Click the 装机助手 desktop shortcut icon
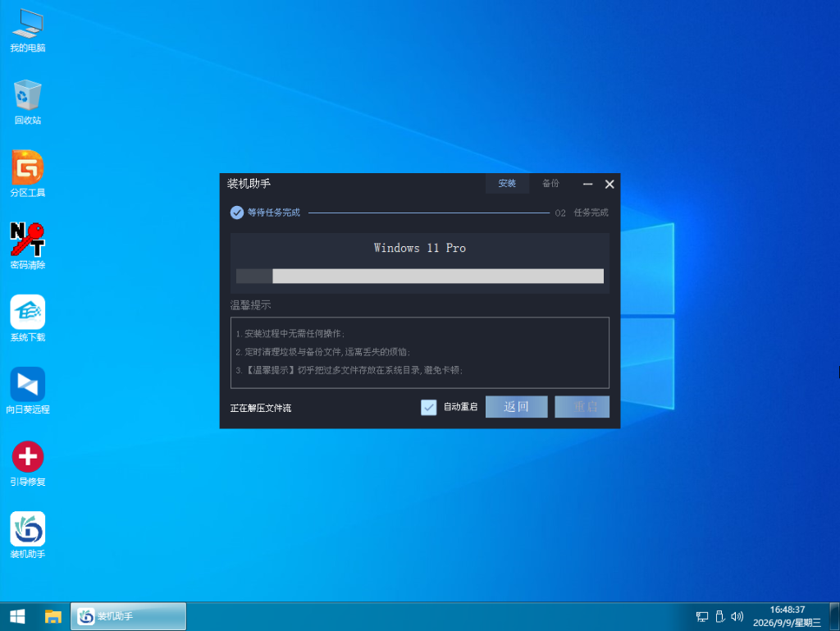This screenshot has width=840, height=631. click(28, 535)
